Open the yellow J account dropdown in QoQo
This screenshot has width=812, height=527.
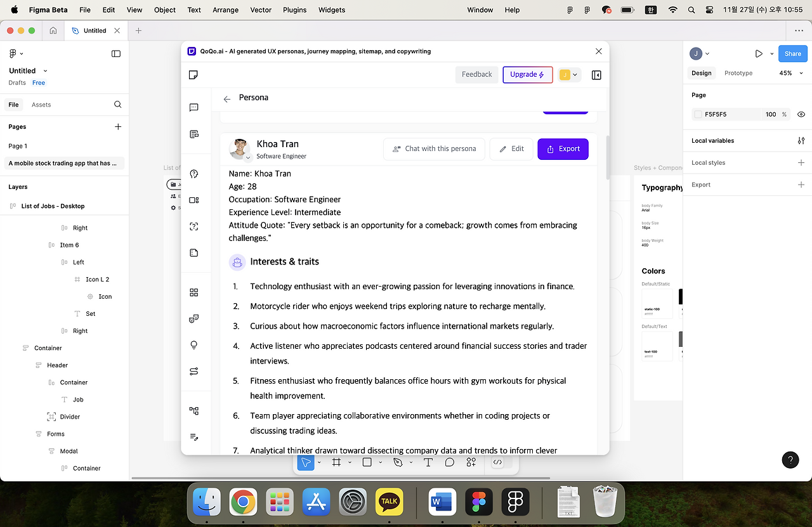pos(569,75)
